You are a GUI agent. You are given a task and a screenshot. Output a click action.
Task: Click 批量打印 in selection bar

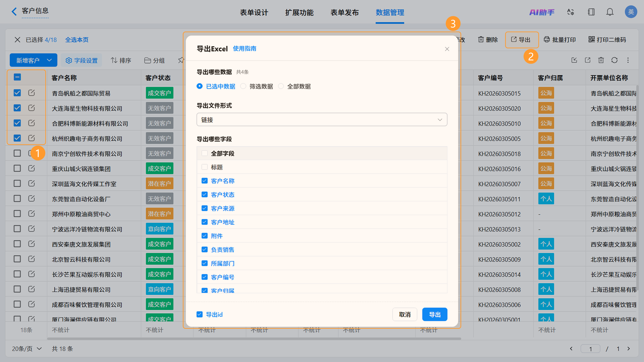pos(559,39)
